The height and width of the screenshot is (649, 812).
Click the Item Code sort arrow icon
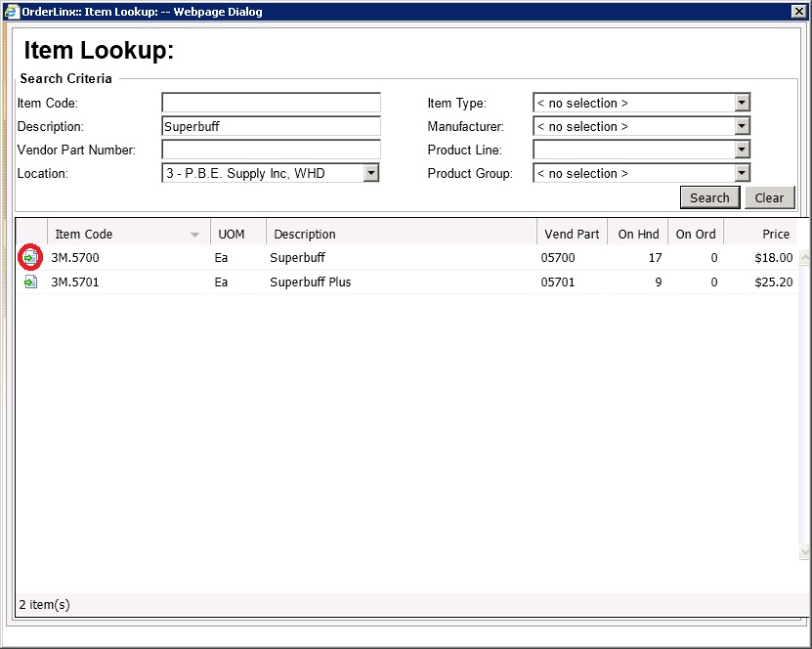click(x=194, y=235)
